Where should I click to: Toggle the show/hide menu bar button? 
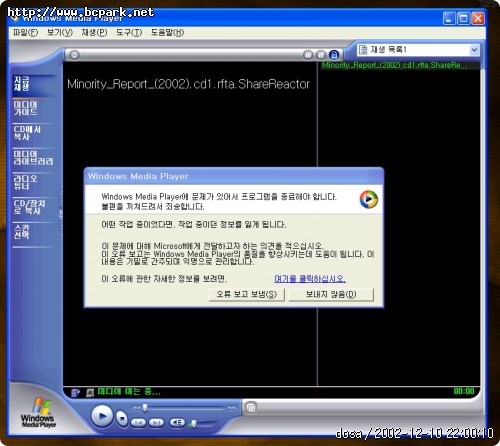(x=74, y=55)
